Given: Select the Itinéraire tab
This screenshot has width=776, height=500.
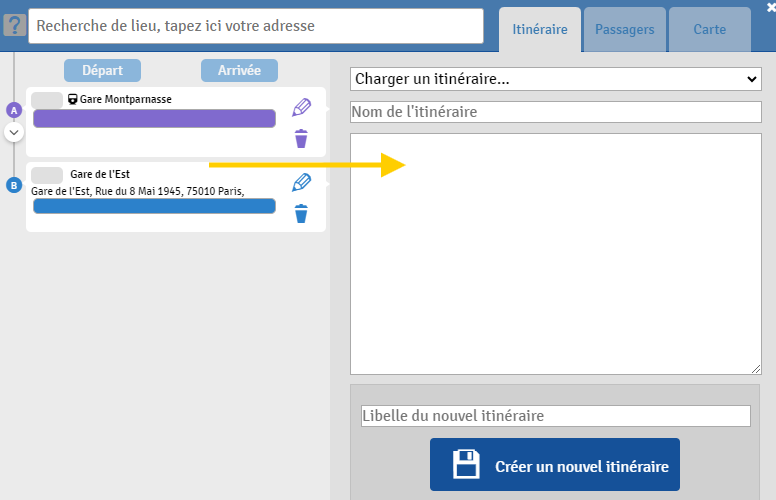Looking at the screenshot, I should [539, 29].
